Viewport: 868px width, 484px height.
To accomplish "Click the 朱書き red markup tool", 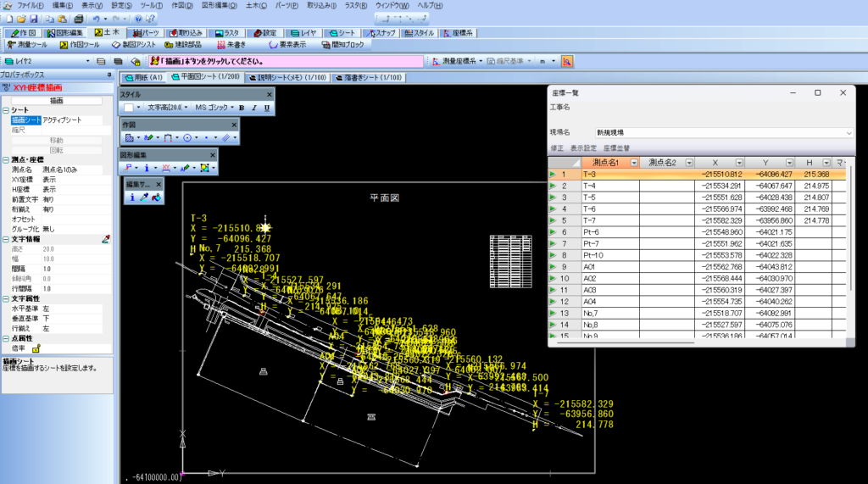I will 233,45.
